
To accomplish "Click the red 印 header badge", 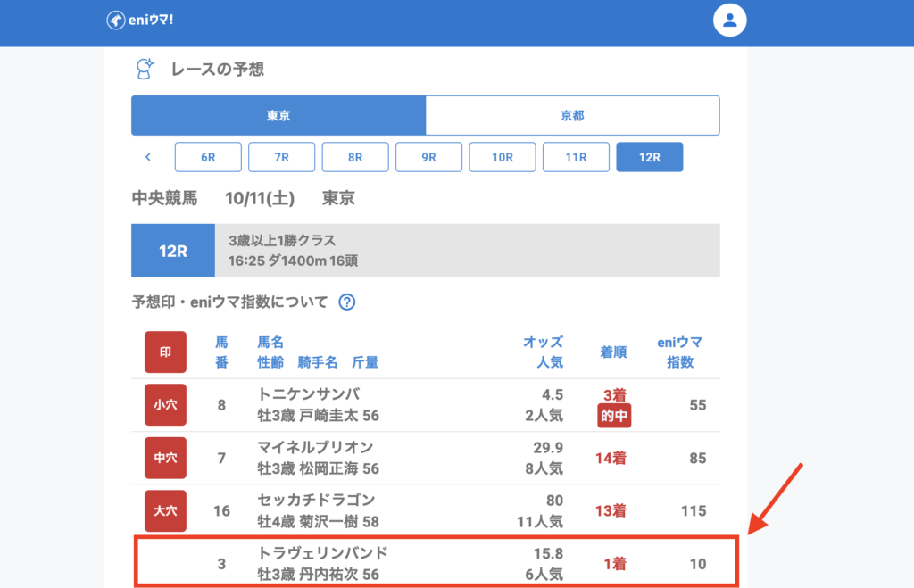I will coord(165,352).
